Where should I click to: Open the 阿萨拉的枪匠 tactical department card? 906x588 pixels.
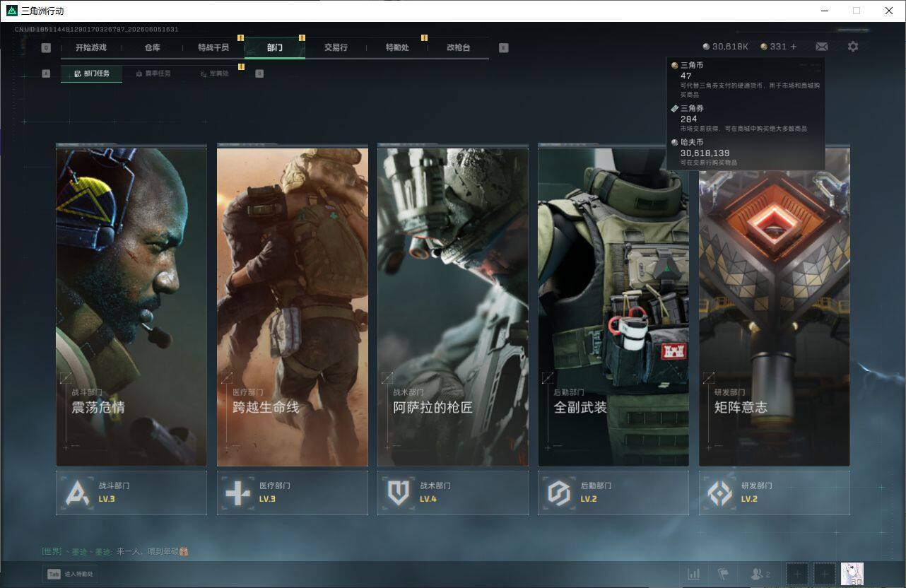pyautogui.click(x=453, y=305)
